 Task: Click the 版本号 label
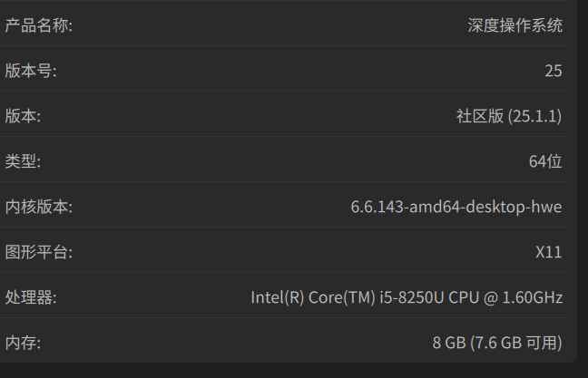point(31,71)
